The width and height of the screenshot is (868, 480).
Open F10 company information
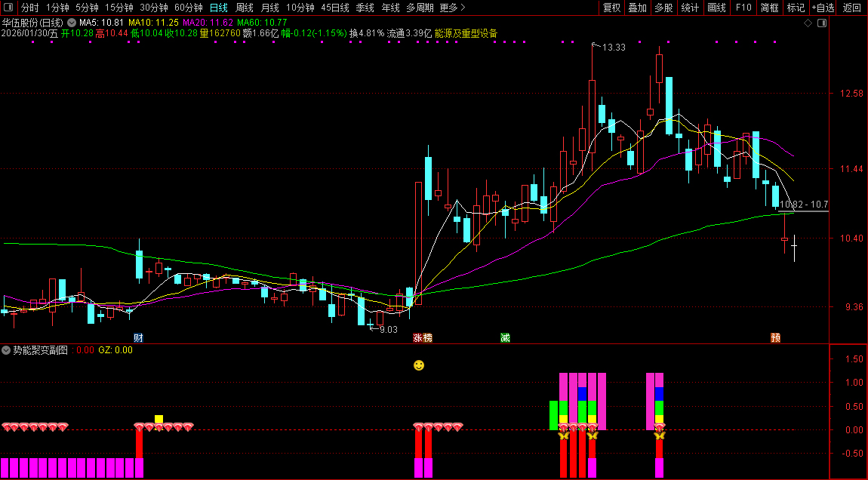[743, 8]
